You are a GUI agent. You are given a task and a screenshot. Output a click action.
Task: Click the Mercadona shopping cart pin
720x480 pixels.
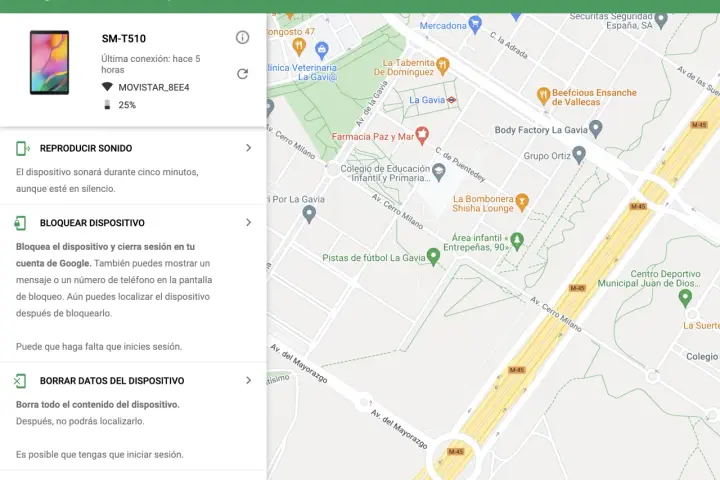[476, 24]
